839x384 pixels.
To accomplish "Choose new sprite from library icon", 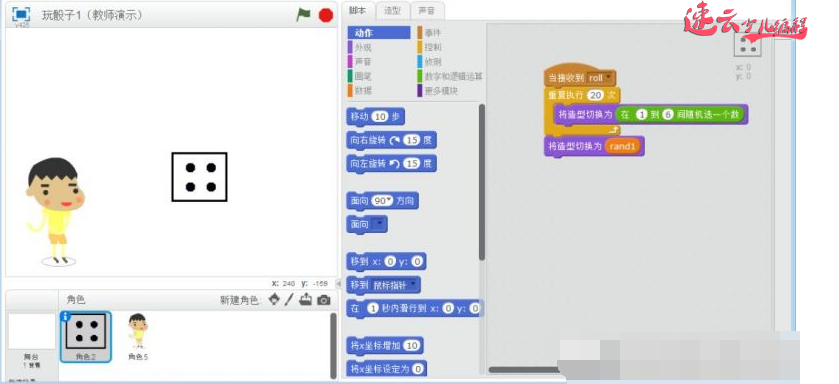I will point(273,299).
